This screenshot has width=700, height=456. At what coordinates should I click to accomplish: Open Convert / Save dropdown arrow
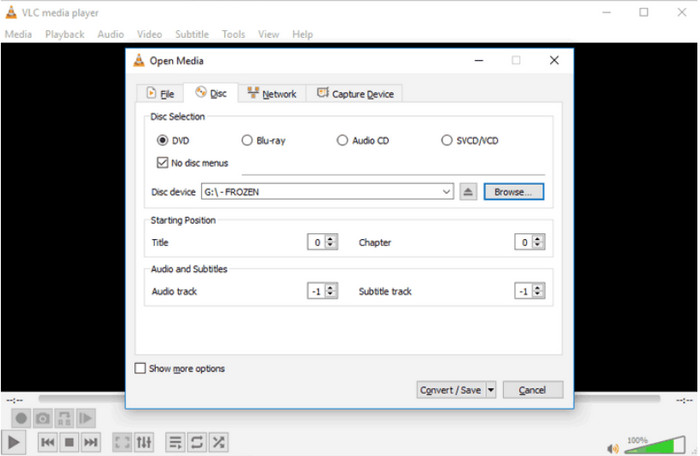coord(491,390)
